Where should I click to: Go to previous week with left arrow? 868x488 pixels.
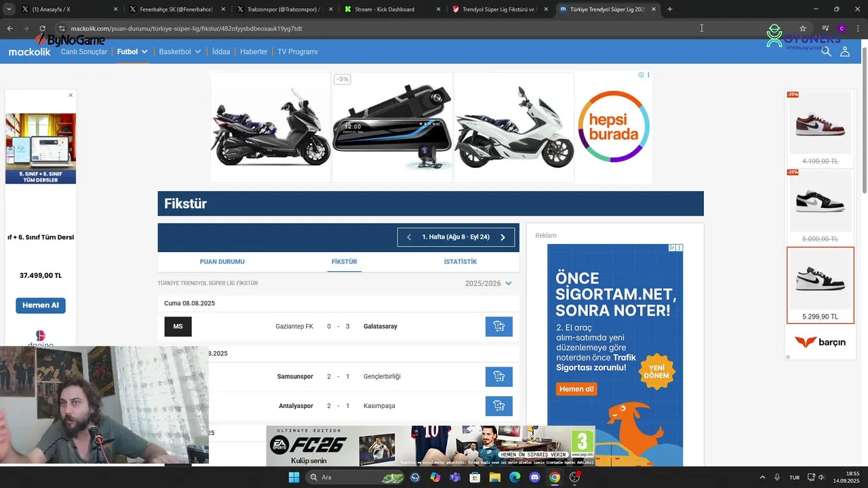[409, 237]
